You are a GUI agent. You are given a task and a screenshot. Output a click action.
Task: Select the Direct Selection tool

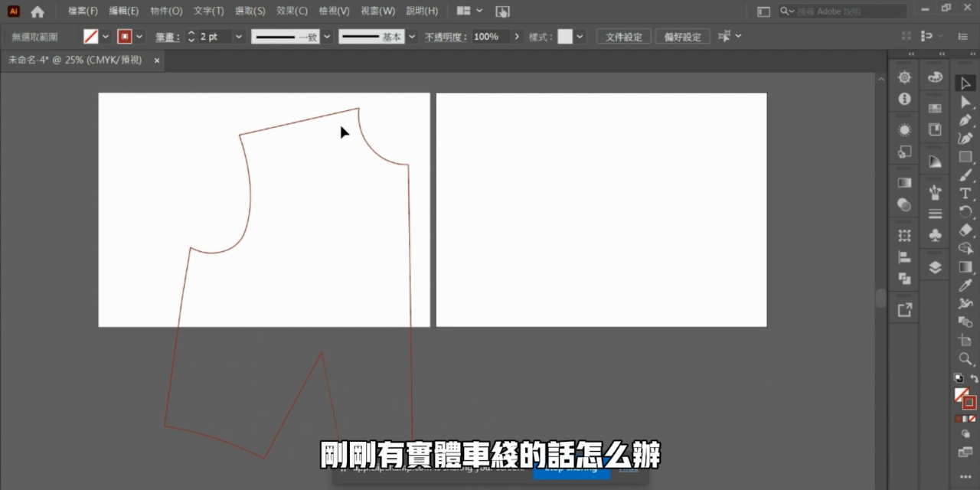965,102
